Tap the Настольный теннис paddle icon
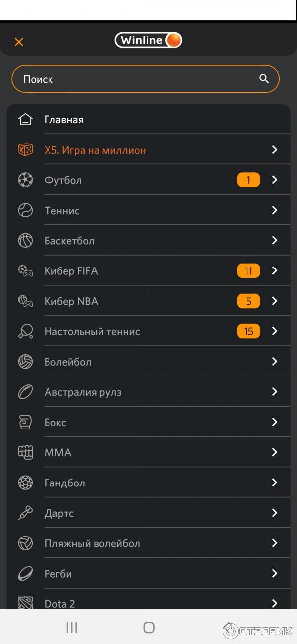The height and width of the screenshot is (644, 297). pos(25,331)
